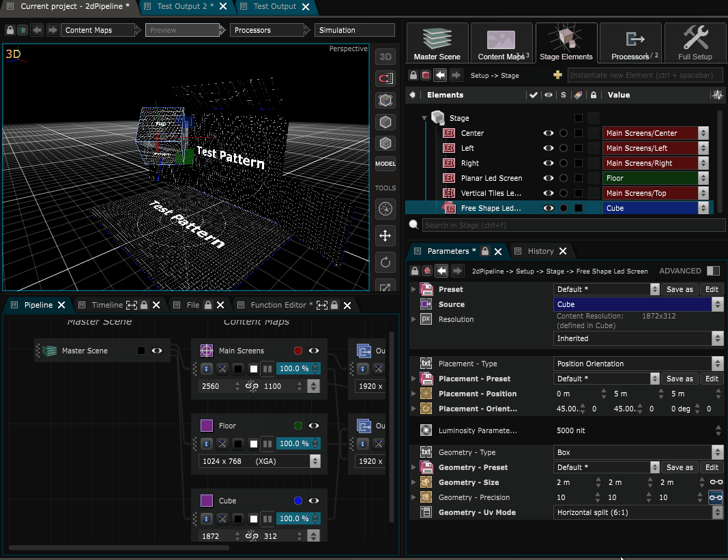Open the Placement Type dropdown
This screenshot has width=728, height=560.
point(638,364)
